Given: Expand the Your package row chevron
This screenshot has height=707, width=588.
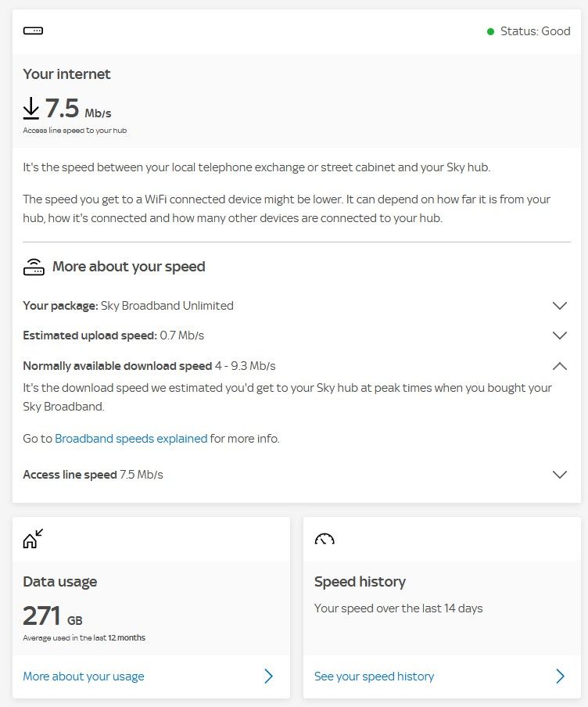Looking at the screenshot, I should click(x=559, y=306).
